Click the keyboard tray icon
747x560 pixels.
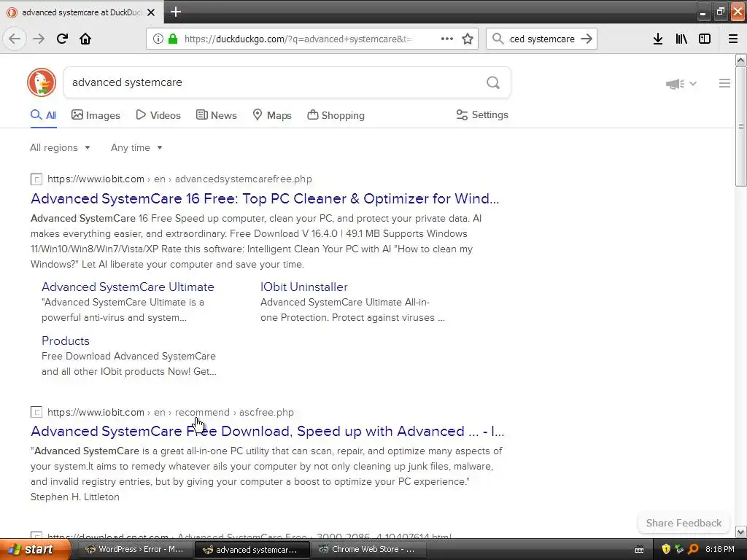639,550
